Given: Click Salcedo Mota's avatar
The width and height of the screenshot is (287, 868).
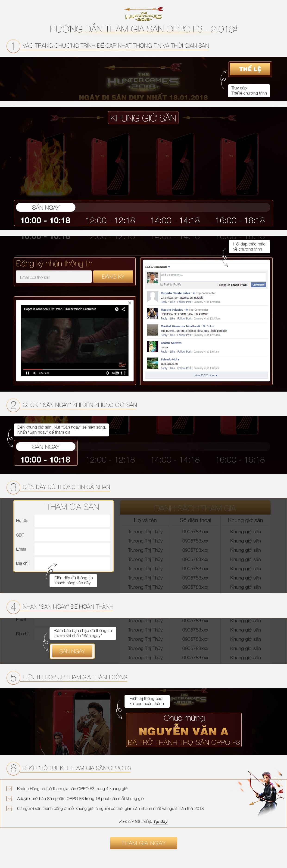Looking at the screenshot, I should pos(153,363).
